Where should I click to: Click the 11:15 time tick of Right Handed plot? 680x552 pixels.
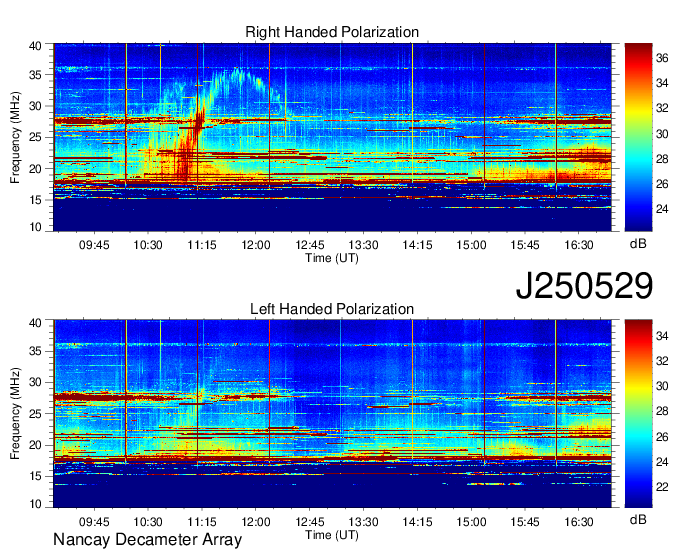pos(202,245)
